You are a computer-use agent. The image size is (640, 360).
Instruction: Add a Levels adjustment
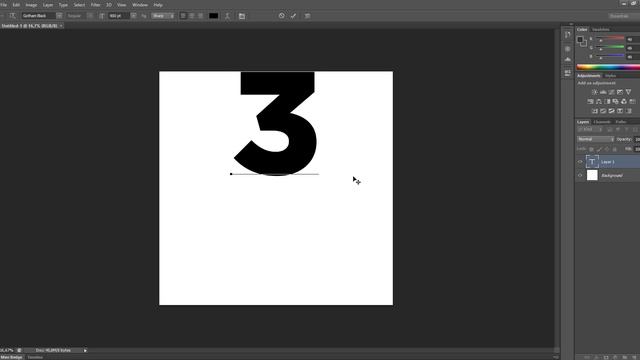(x=603, y=92)
